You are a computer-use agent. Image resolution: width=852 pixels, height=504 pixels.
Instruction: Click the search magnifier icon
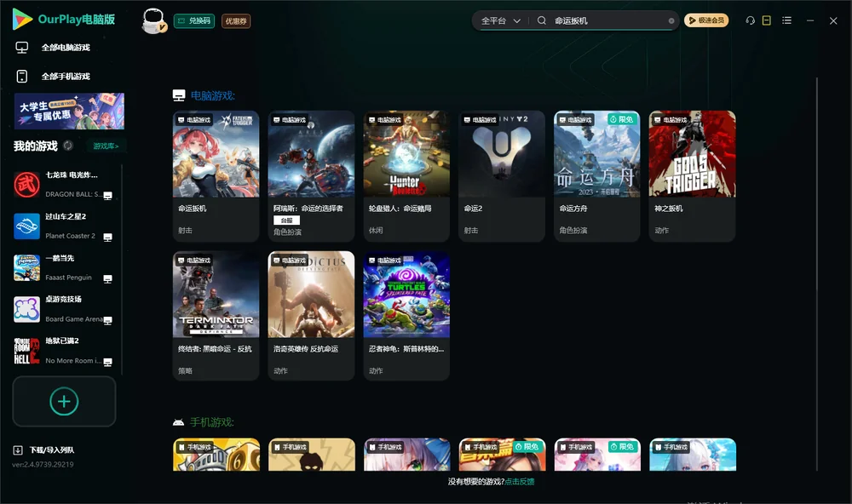pyautogui.click(x=542, y=20)
